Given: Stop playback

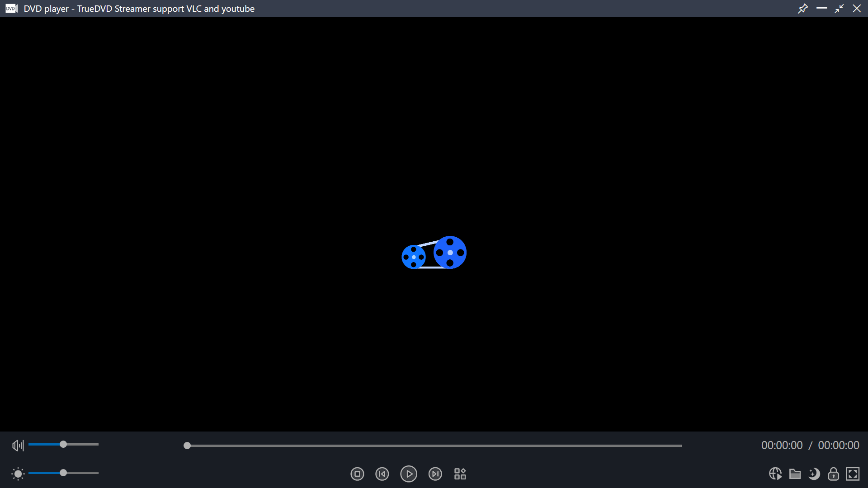Looking at the screenshot, I should click(x=357, y=474).
